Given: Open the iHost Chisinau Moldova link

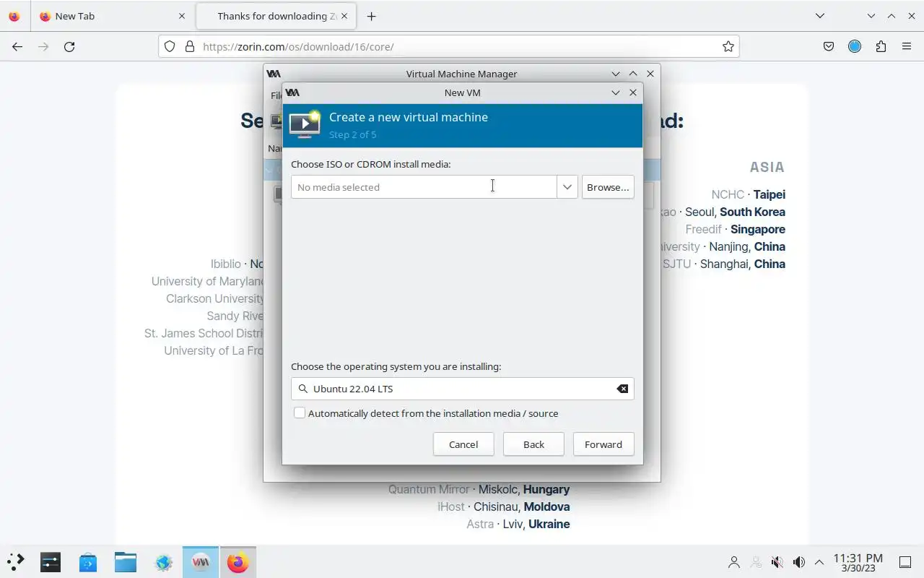Looking at the screenshot, I should point(503,506).
